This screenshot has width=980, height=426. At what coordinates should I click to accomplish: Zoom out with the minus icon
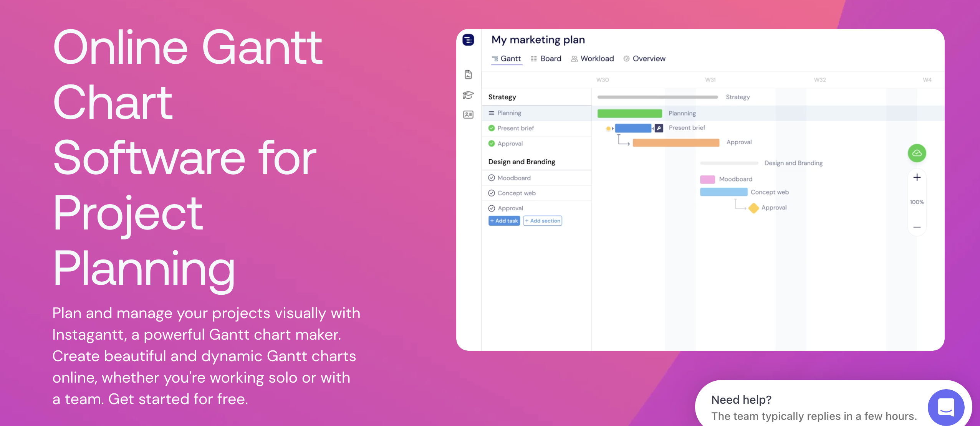click(x=917, y=227)
